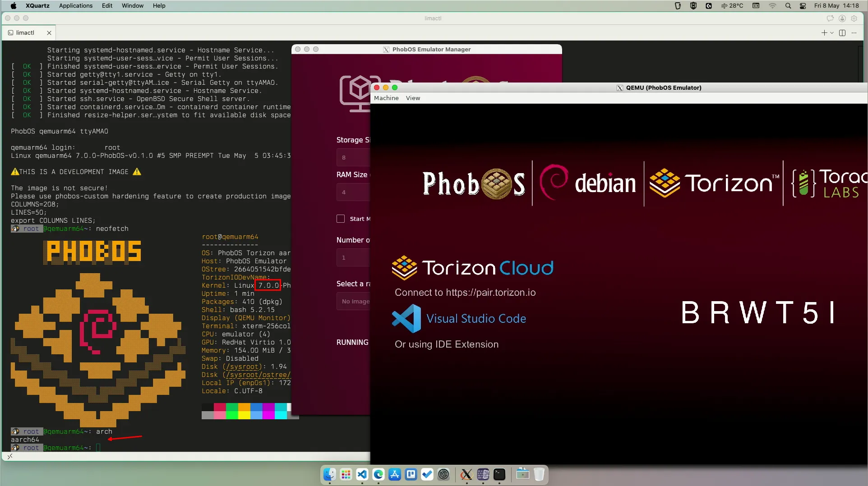The image size is (868, 486).
Task: Open the settings gear in limactl window
Action: pos(854,18)
